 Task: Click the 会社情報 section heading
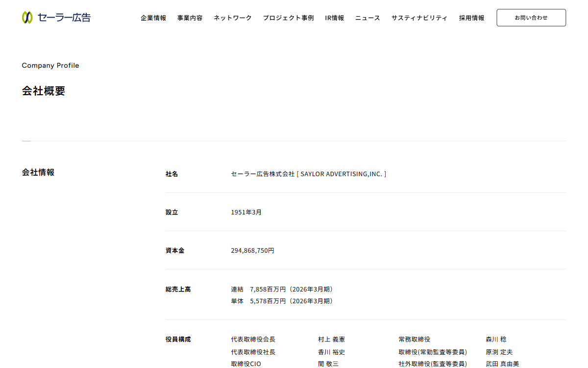pyautogui.click(x=38, y=172)
